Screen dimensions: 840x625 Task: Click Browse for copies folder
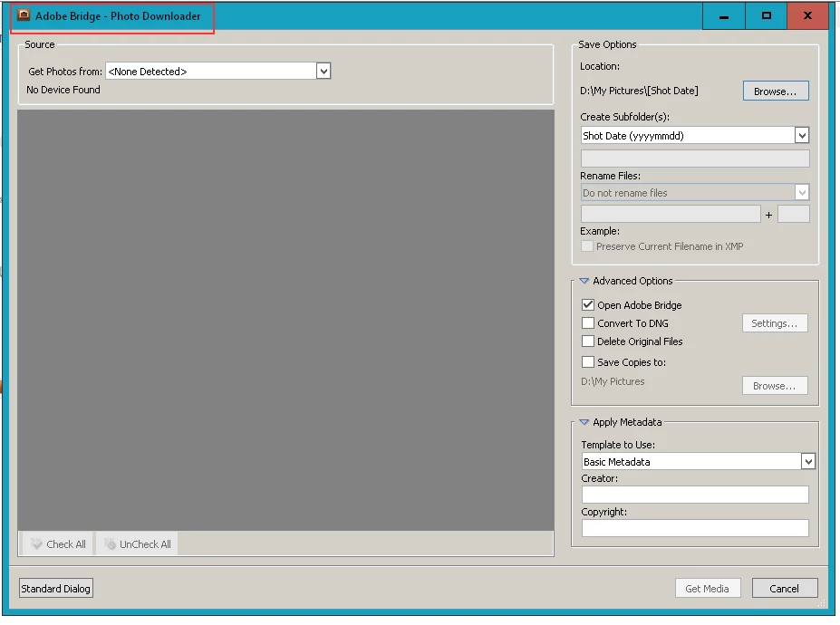pyautogui.click(x=775, y=386)
